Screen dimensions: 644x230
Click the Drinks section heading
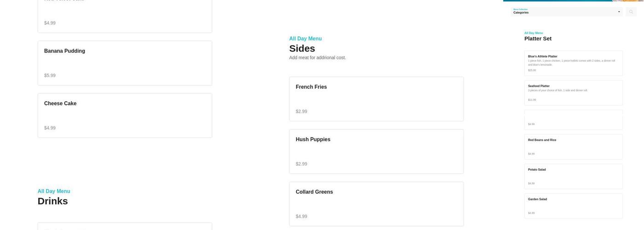pyautogui.click(x=53, y=201)
